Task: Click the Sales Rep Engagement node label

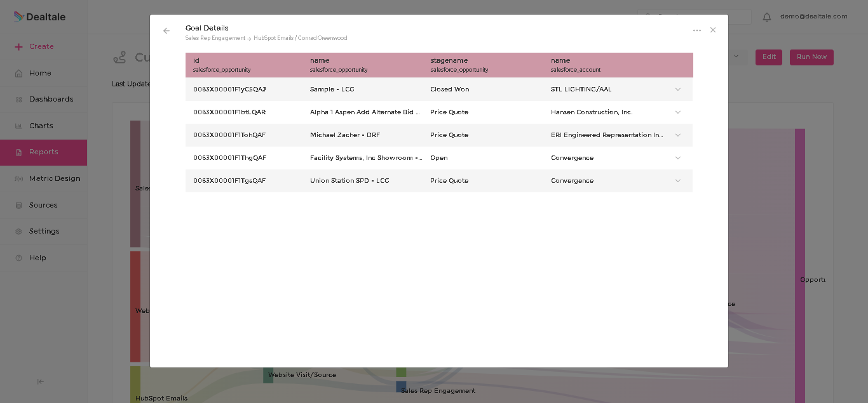Action: (x=438, y=391)
